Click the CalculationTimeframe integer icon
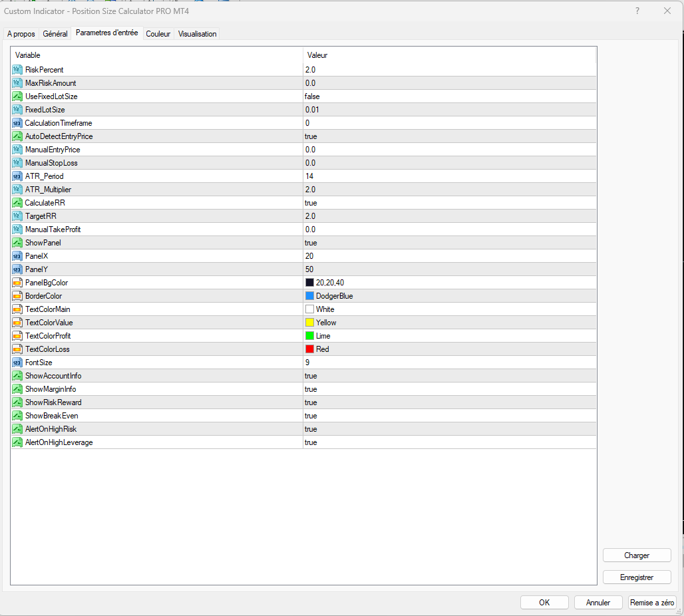Image resolution: width=684 pixels, height=616 pixels. [x=17, y=123]
